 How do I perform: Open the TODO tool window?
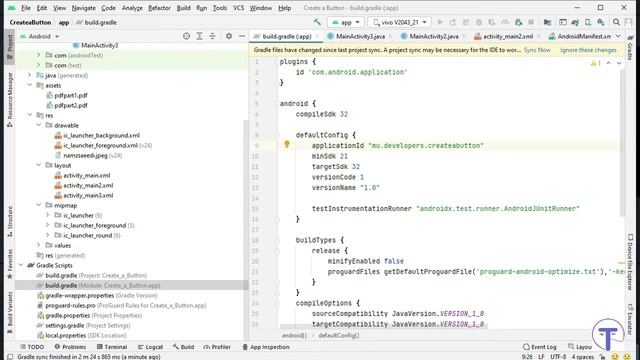32,347
